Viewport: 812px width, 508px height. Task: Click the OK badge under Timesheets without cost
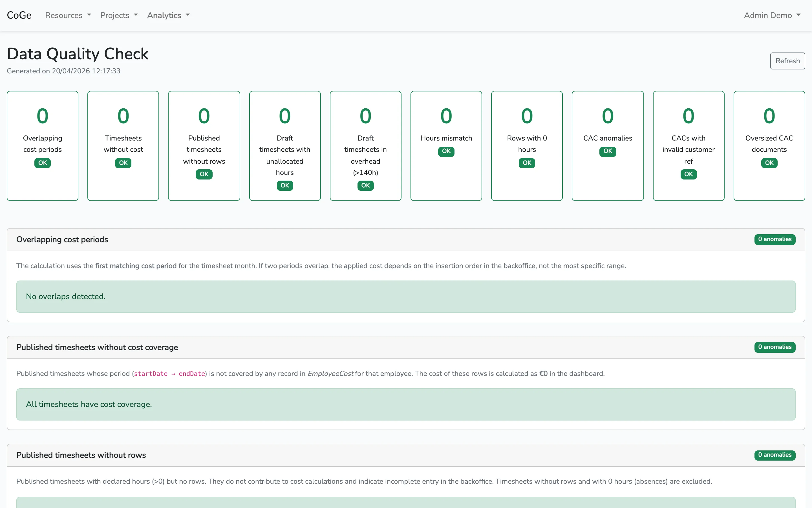click(123, 163)
